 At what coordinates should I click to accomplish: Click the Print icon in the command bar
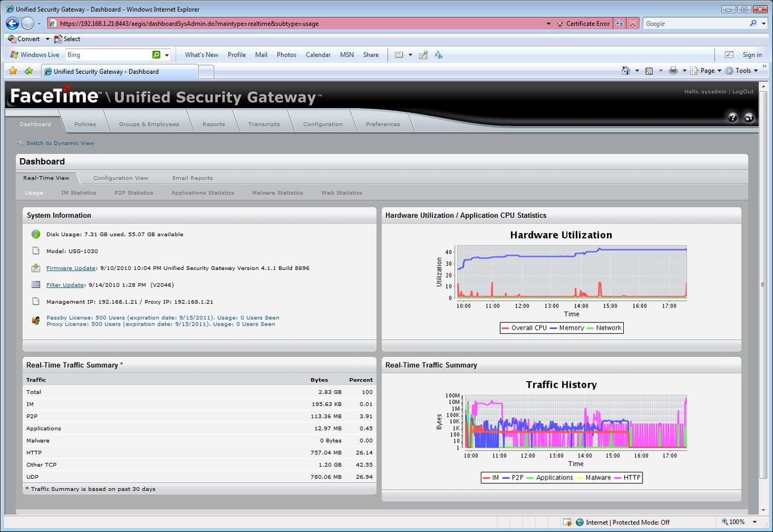click(673, 71)
